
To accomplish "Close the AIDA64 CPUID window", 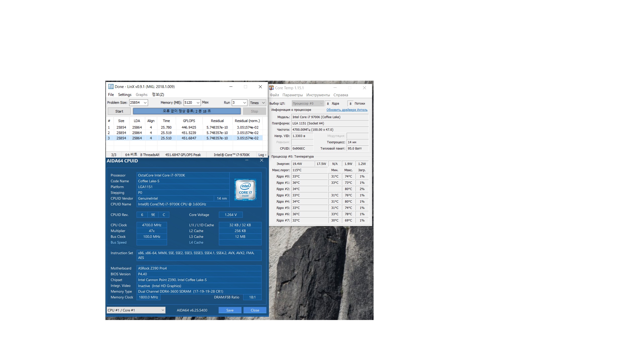I will (262, 160).
